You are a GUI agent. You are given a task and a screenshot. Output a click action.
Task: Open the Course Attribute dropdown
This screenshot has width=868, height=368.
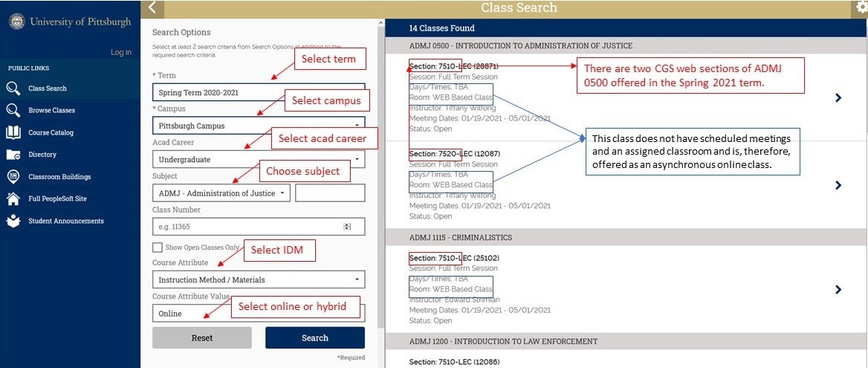pyautogui.click(x=259, y=280)
